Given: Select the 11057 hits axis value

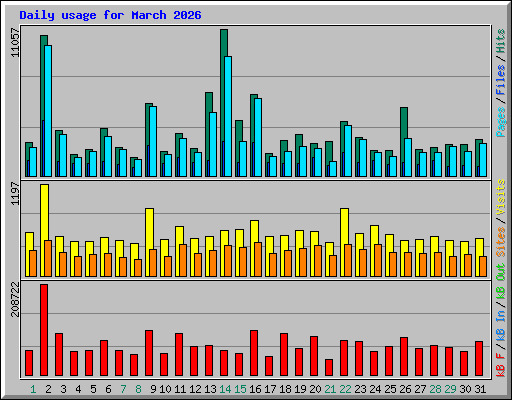Looking at the screenshot, I should pos(15,43).
